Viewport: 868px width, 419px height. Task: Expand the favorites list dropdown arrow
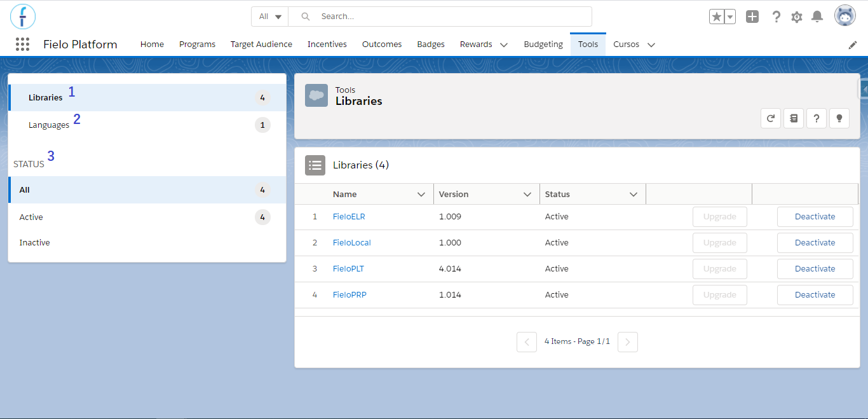(729, 17)
